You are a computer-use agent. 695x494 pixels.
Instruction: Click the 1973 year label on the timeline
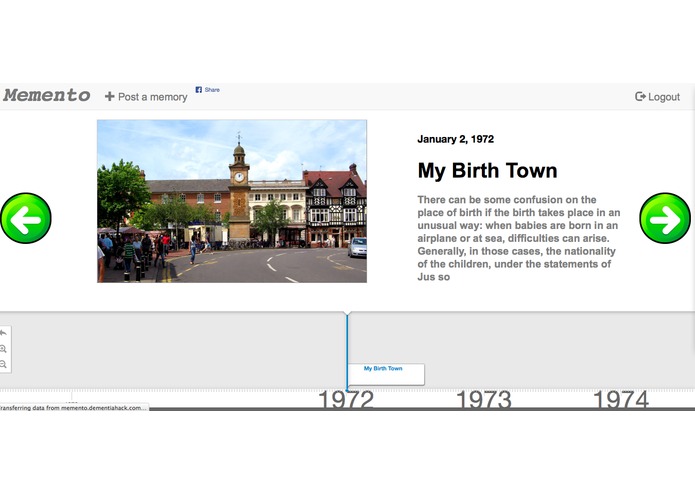[x=484, y=399]
